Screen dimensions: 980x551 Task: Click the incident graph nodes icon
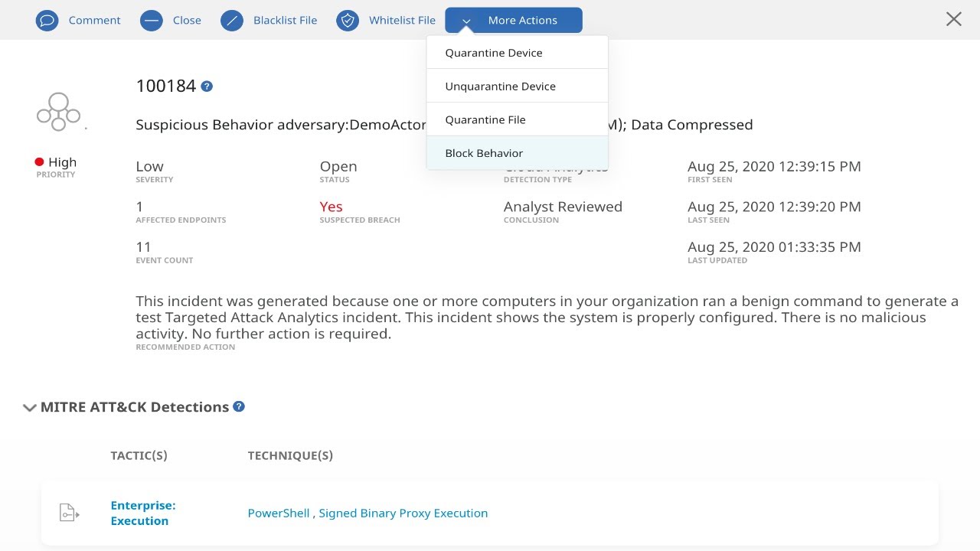pyautogui.click(x=59, y=112)
